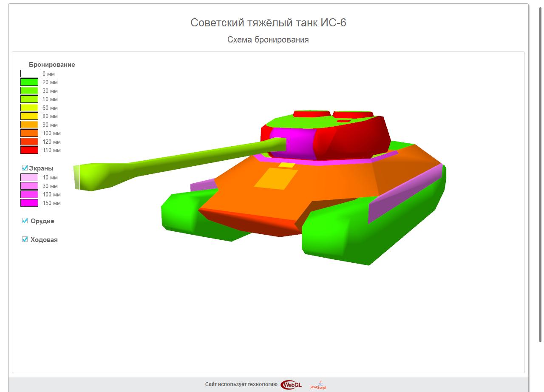Screen dimensions: 544x392
Task: Click the 30 мм pink screen swatch
Action: coord(29,186)
